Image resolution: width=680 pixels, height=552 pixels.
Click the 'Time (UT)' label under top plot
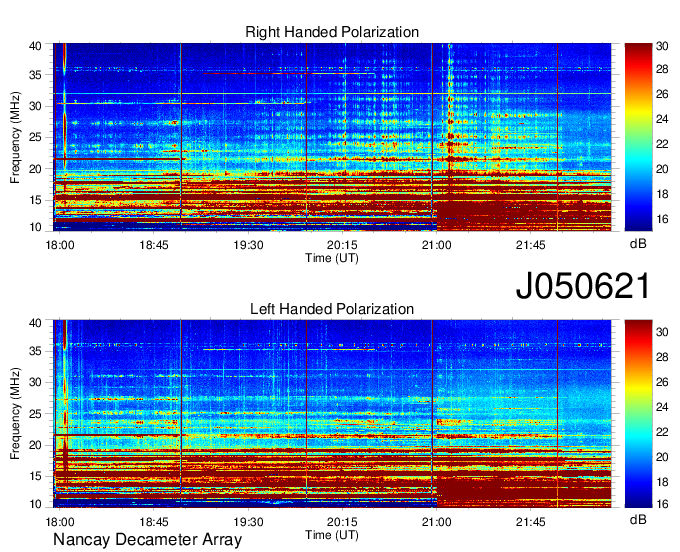[332, 258]
